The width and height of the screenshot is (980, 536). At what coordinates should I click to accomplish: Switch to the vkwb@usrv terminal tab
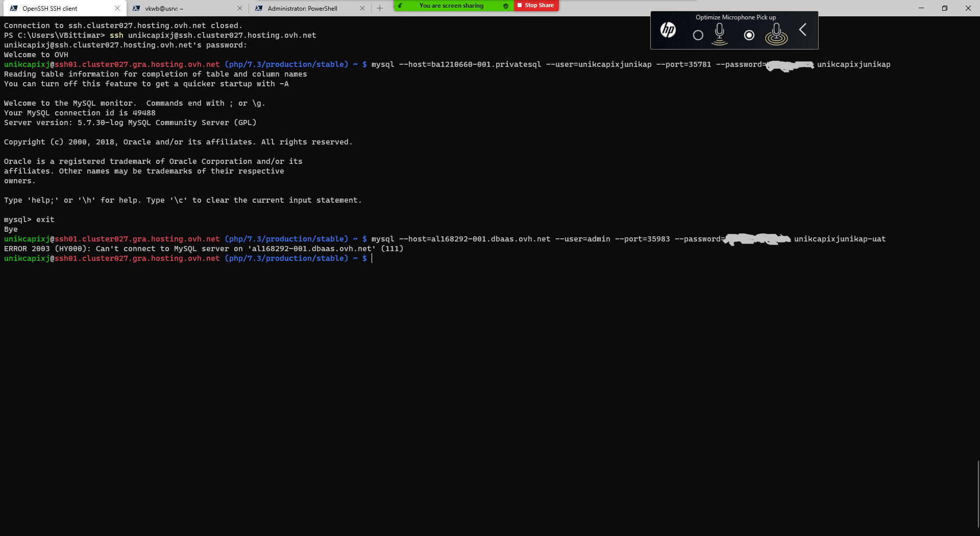click(x=179, y=8)
